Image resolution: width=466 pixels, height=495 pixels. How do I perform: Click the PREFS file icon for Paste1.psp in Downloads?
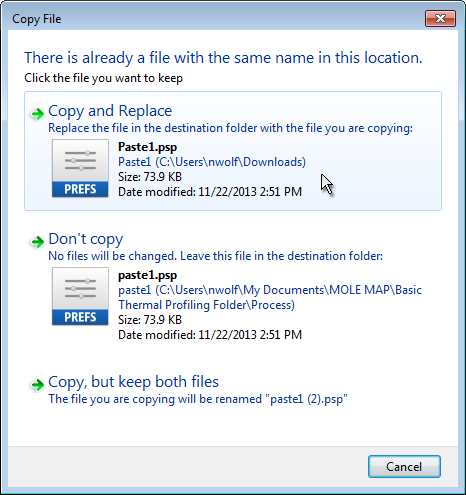[x=80, y=168]
